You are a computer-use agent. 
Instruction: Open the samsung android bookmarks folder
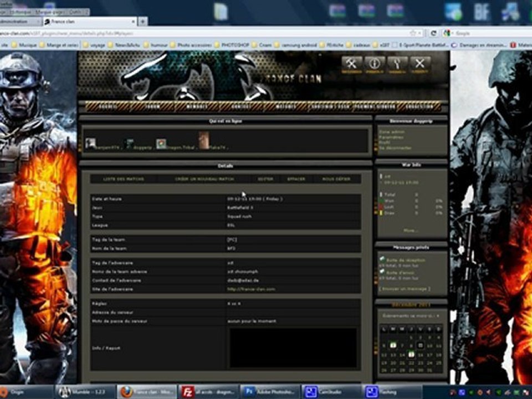pos(295,45)
